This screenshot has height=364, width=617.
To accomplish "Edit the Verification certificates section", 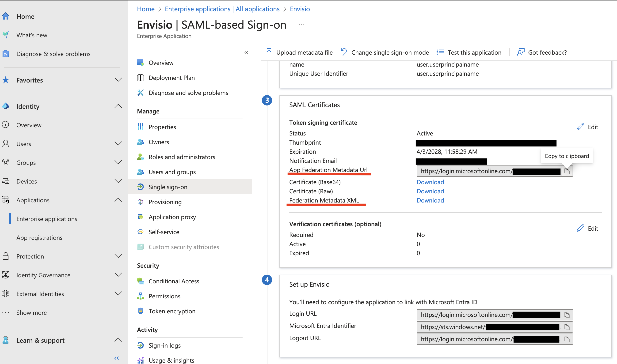I will [x=587, y=228].
